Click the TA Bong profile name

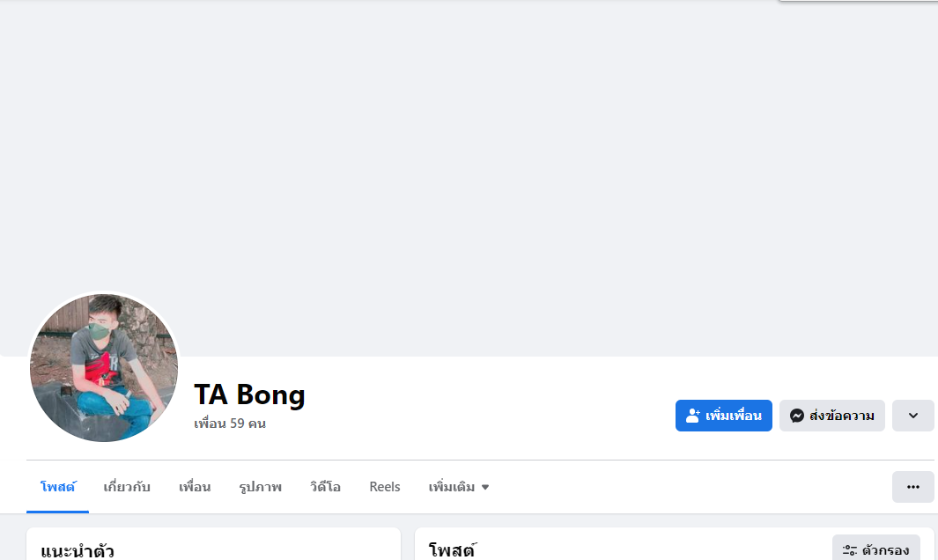click(249, 395)
